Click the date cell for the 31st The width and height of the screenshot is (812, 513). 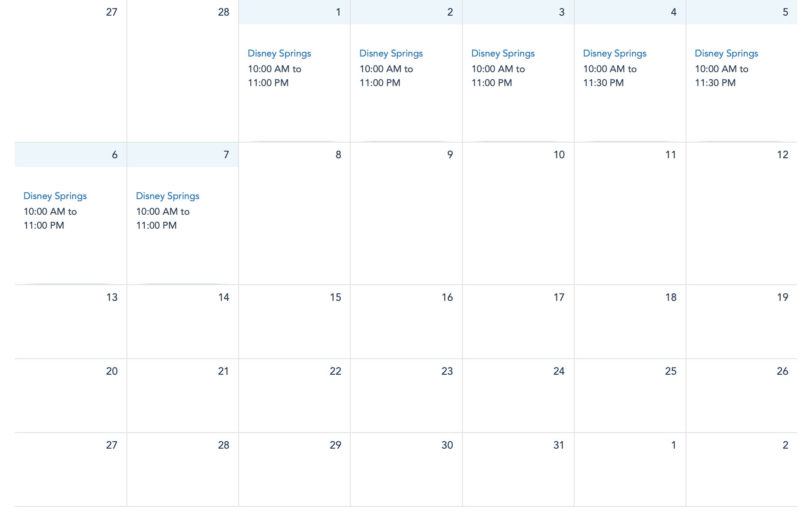518,470
